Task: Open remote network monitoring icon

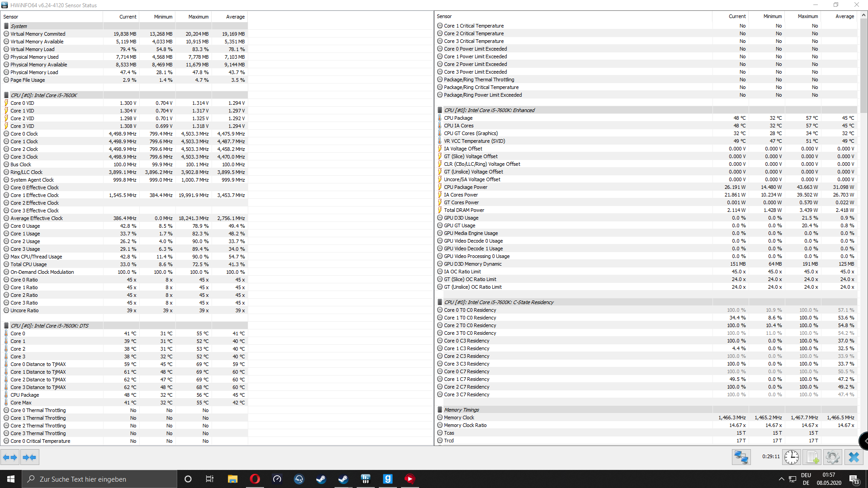Action: point(741,457)
